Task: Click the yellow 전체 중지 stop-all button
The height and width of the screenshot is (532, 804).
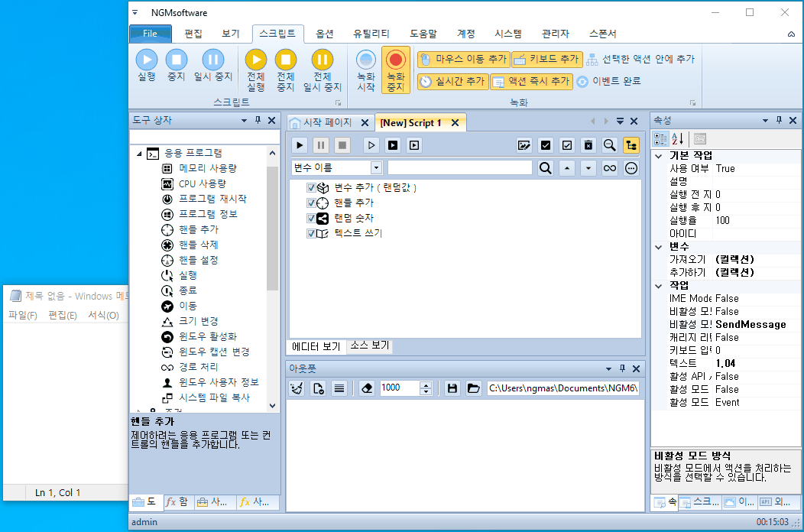Action: click(x=286, y=70)
